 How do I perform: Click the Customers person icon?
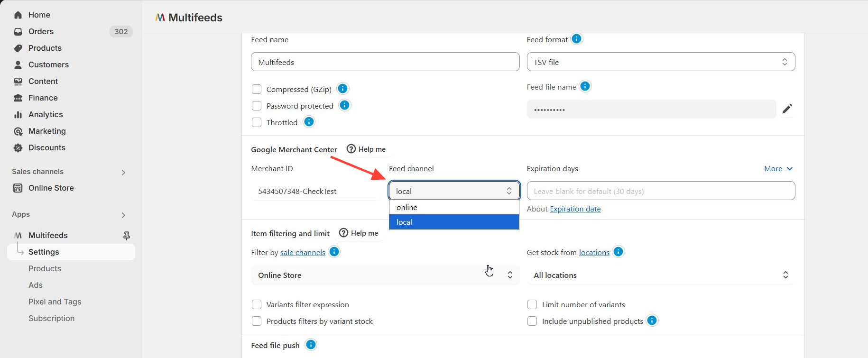[18, 65]
